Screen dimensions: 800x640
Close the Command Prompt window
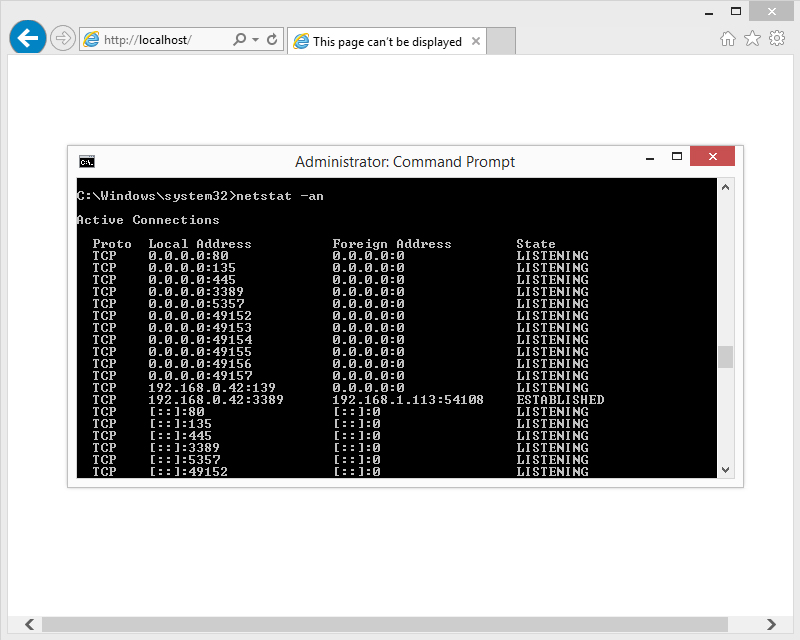click(712, 156)
